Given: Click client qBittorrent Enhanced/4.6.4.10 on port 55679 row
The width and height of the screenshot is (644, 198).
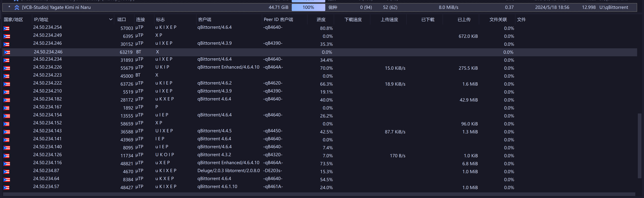Looking at the screenshot, I should point(228,67).
